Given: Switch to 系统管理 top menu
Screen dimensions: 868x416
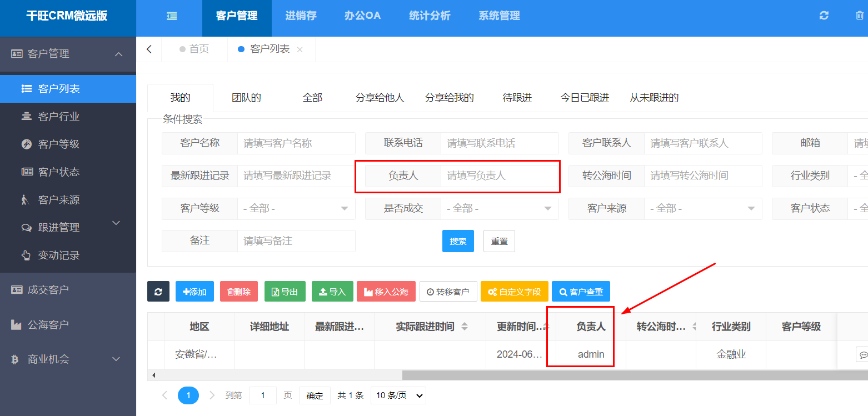Looking at the screenshot, I should [499, 16].
